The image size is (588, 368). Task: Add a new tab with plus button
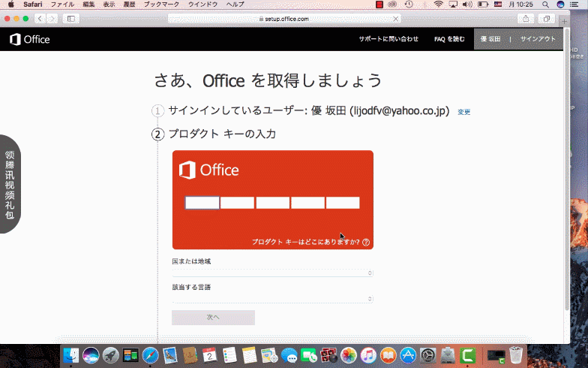pos(564,21)
